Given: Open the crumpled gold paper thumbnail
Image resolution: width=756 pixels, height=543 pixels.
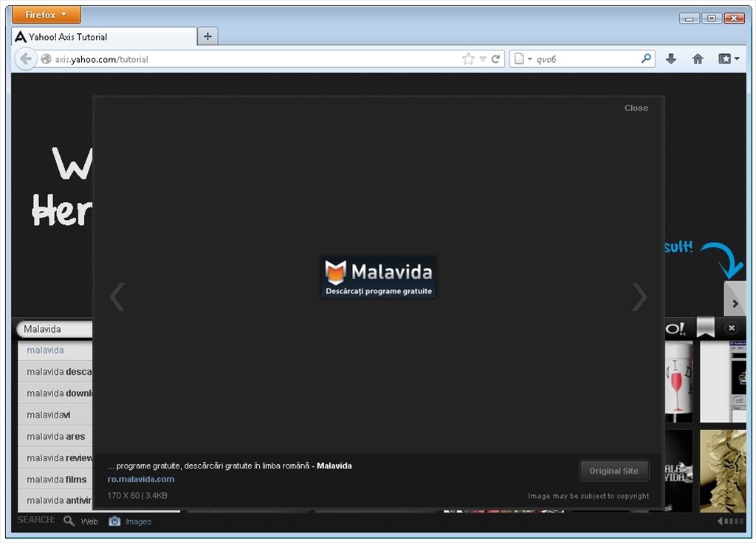Looking at the screenshot, I should coord(723,471).
